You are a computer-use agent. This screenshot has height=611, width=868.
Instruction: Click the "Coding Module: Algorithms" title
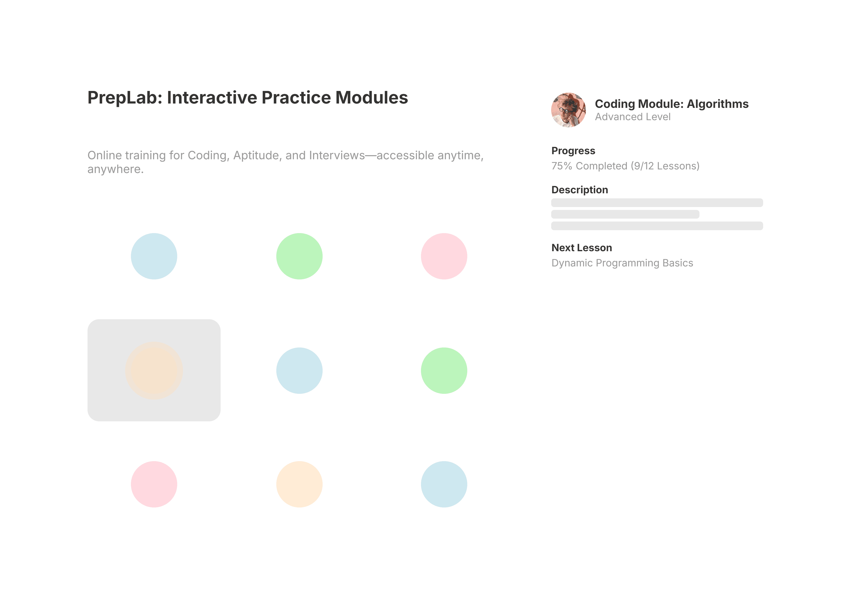tap(671, 104)
